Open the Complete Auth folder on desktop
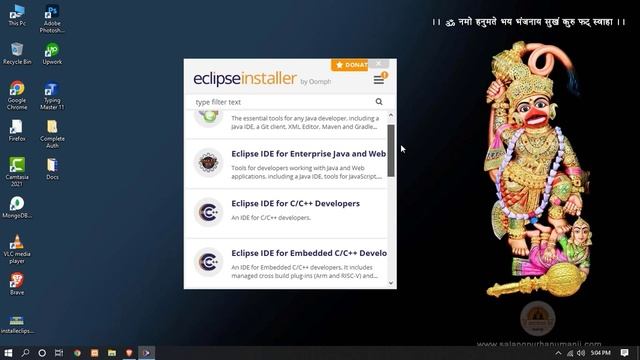 tap(52, 134)
